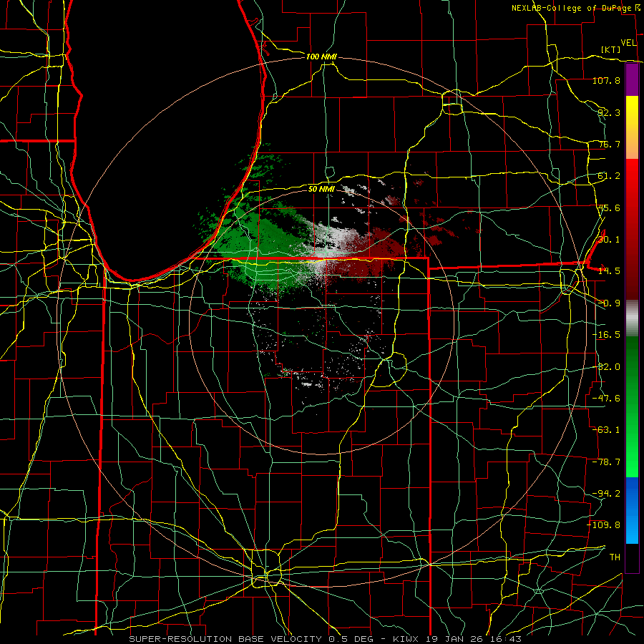Click the VEL label above the color scale
This screenshot has width=644, height=644.
pos(628,43)
